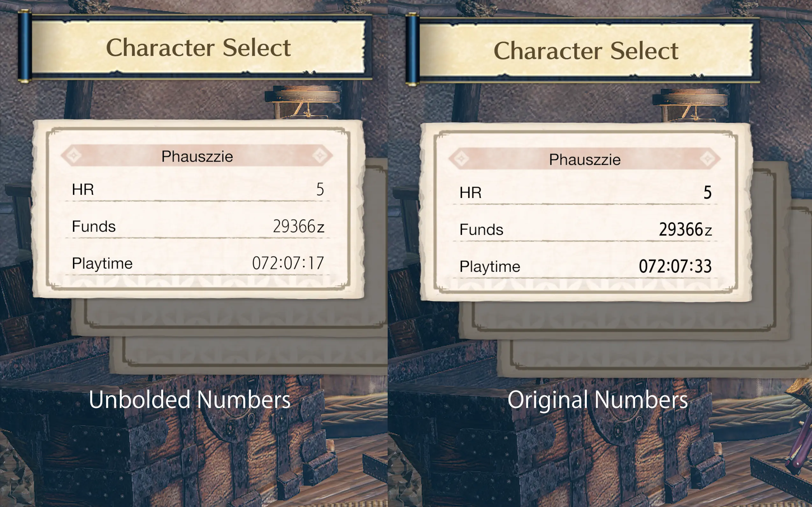Click the Character Select banner above the Original card
812x507 pixels.
pos(586,51)
